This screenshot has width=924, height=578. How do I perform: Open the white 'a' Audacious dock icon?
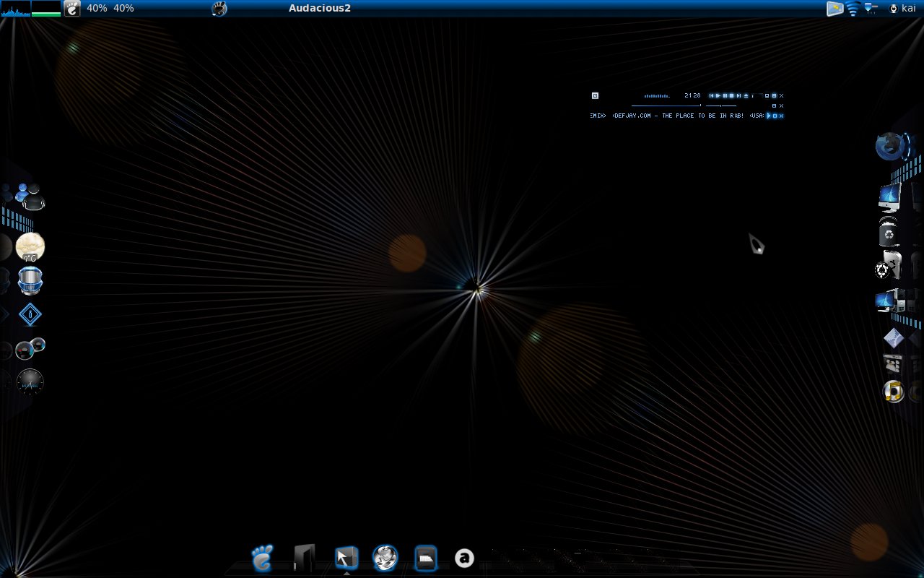pos(464,558)
